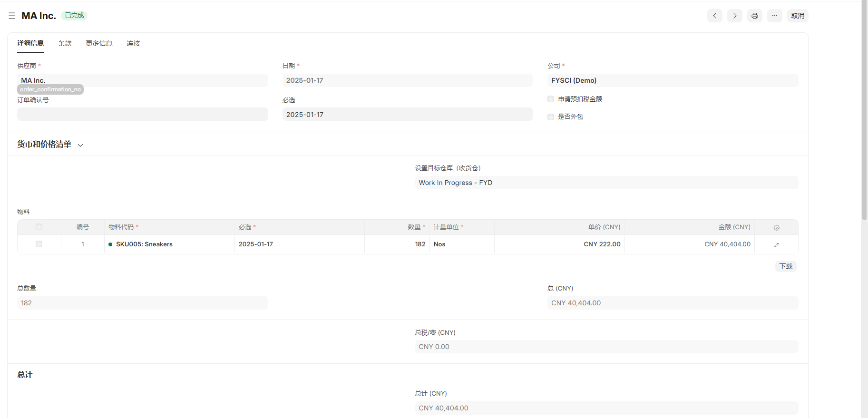Select the SKU005 row checkbox

[x=39, y=244]
